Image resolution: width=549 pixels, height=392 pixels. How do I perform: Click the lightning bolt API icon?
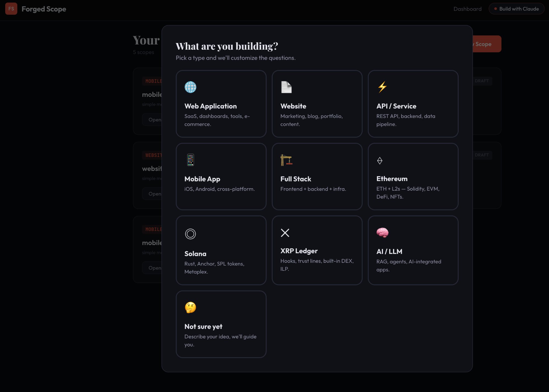(x=382, y=87)
